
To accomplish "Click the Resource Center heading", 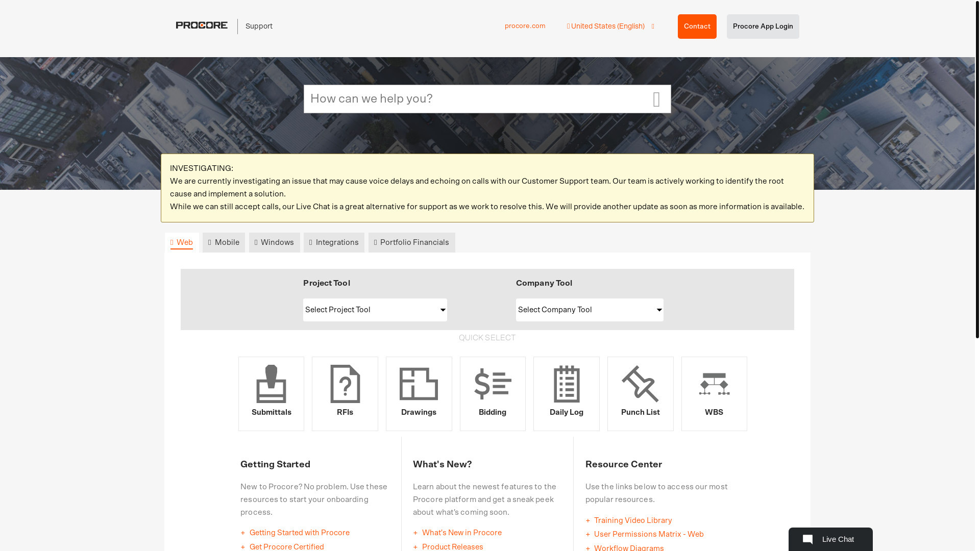I will point(624,464).
